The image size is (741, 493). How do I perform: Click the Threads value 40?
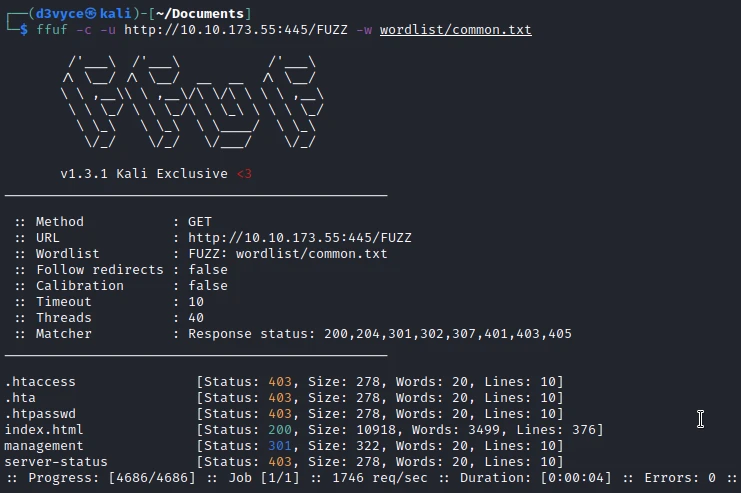pyautogui.click(x=196, y=318)
